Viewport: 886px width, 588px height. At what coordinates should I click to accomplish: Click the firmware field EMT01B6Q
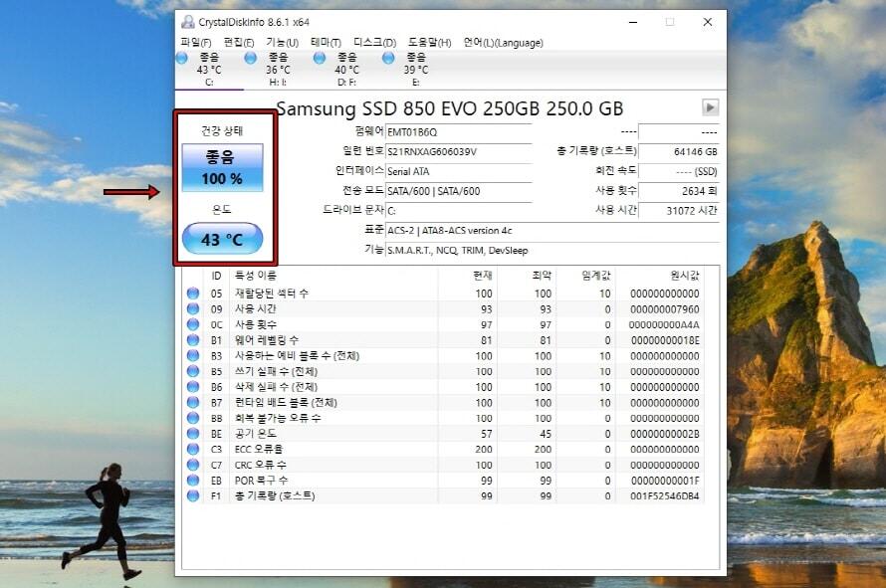458,132
